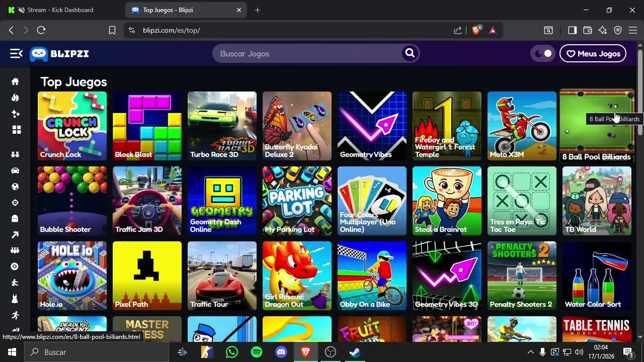Open Four Colors Multiplayer Uno game
The width and height of the screenshot is (644, 362).
coord(372,201)
